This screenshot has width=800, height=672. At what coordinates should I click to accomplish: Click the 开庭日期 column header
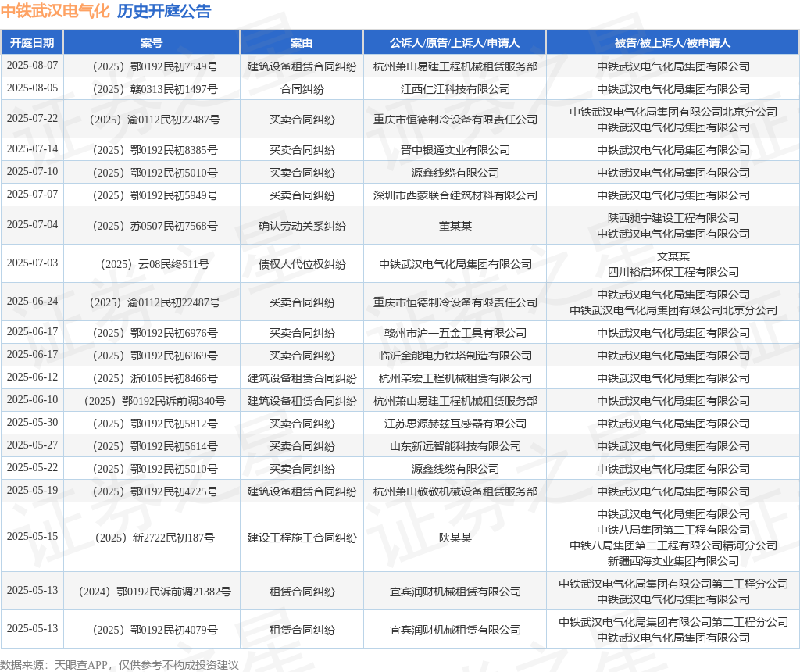pyautogui.click(x=32, y=43)
